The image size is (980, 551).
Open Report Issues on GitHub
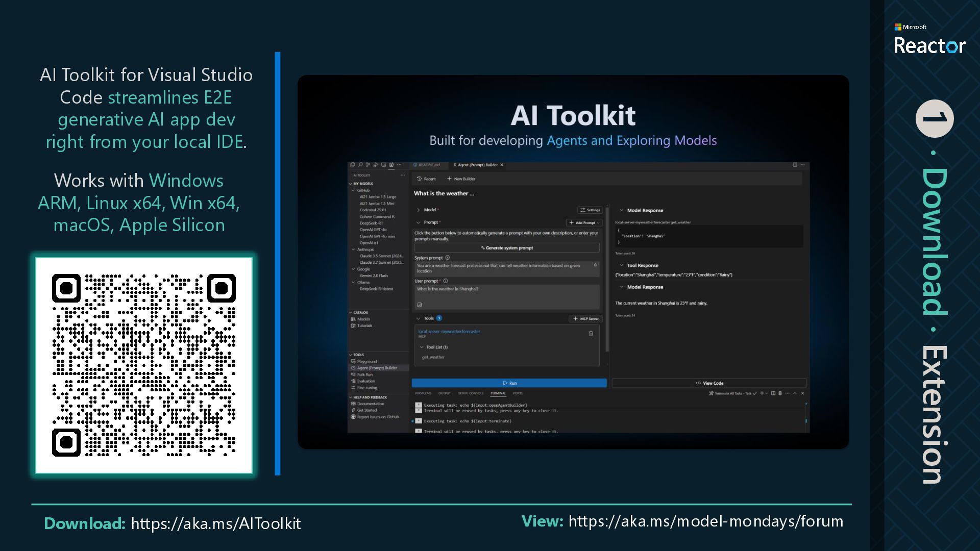click(x=375, y=417)
